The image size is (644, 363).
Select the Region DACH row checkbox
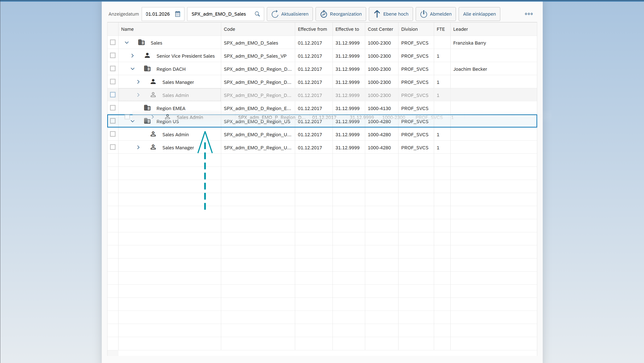tap(113, 69)
